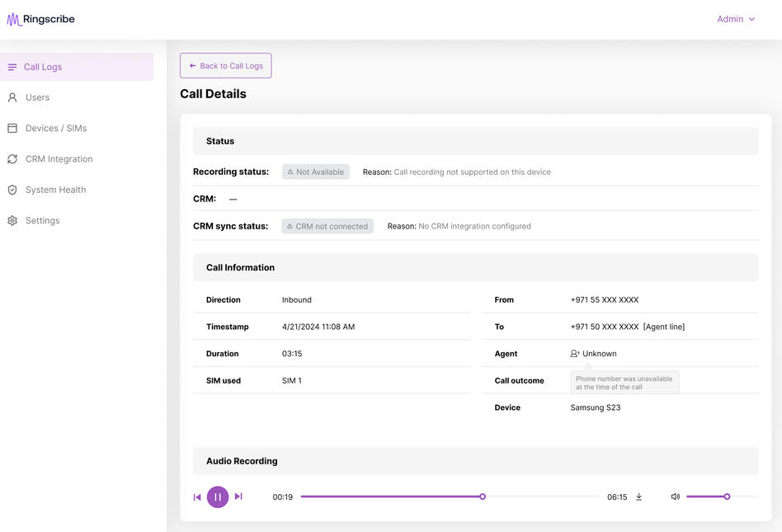Viewport: 782px width, 532px height.
Task: Open the System Health page
Action: pyautogui.click(x=55, y=190)
